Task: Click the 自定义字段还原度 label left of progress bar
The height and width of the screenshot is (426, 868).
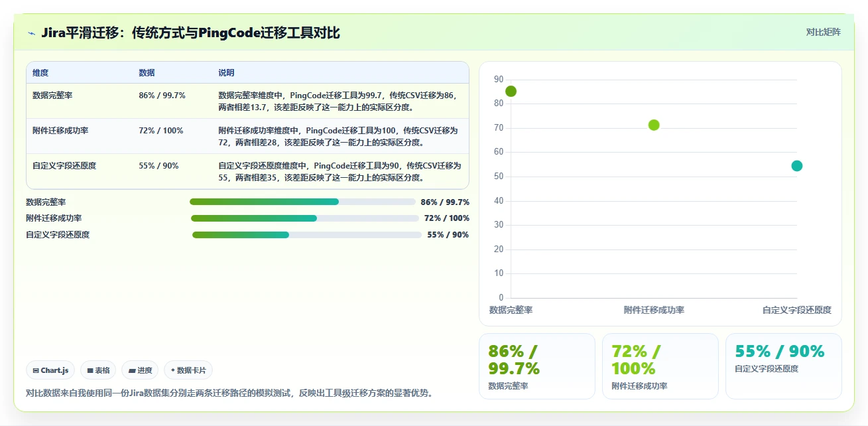Action: [x=58, y=235]
